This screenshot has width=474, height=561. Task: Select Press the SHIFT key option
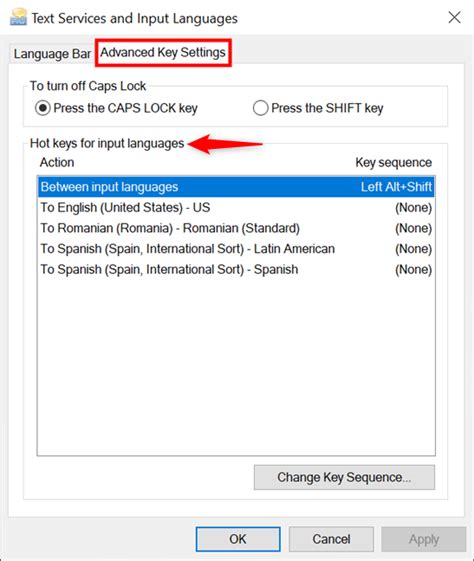pos(318,108)
